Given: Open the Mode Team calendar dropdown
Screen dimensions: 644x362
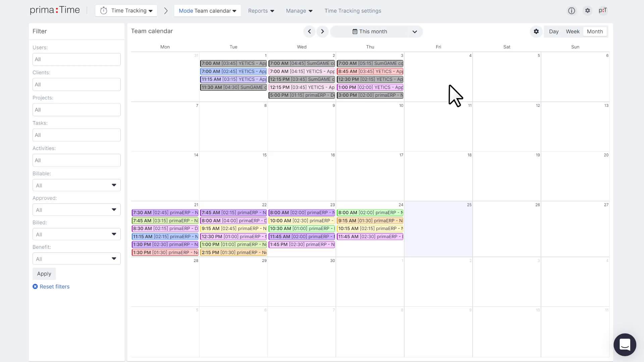Looking at the screenshot, I should (x=207, y=11).
